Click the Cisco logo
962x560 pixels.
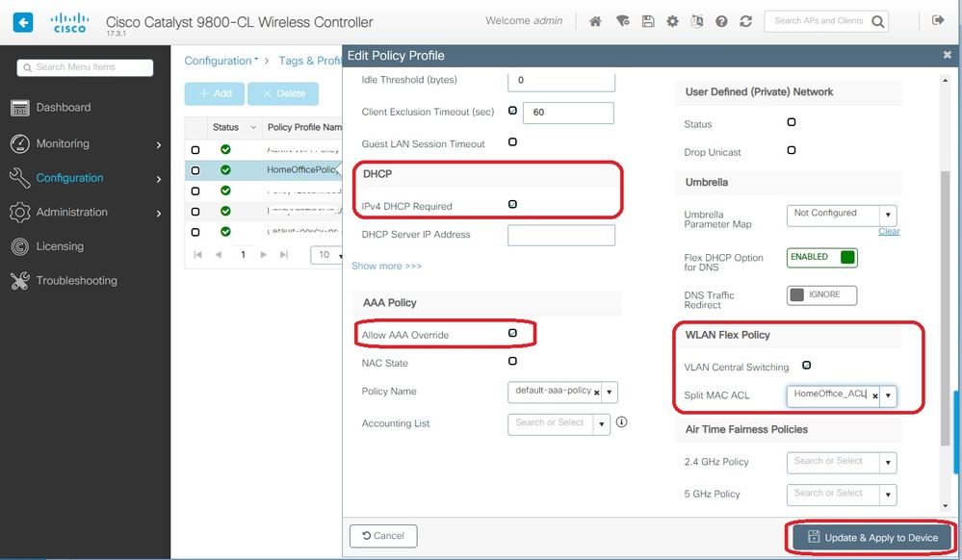pos(69,23)
